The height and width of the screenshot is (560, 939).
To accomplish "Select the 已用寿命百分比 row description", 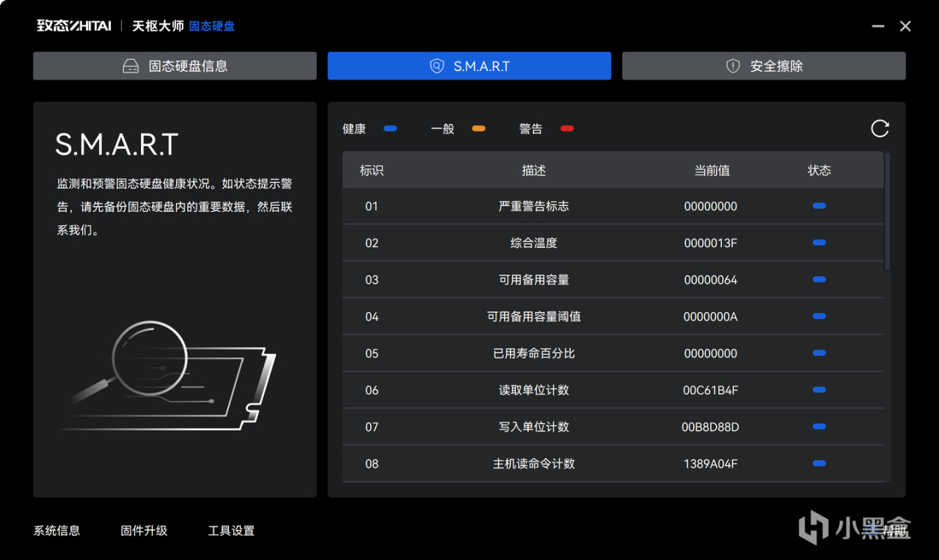I will coord(534,353).
